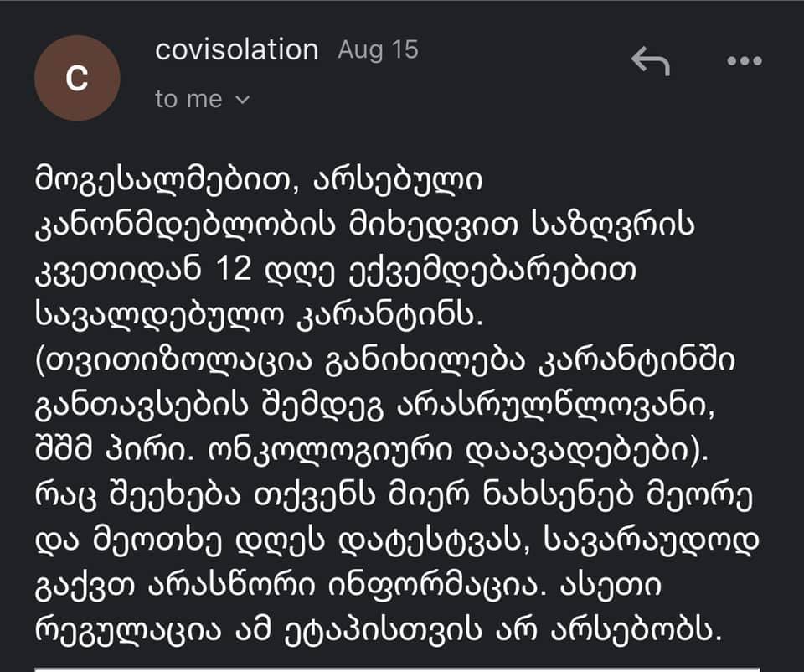Click the word სავალდებულო in the body

(x=159, y=316)
